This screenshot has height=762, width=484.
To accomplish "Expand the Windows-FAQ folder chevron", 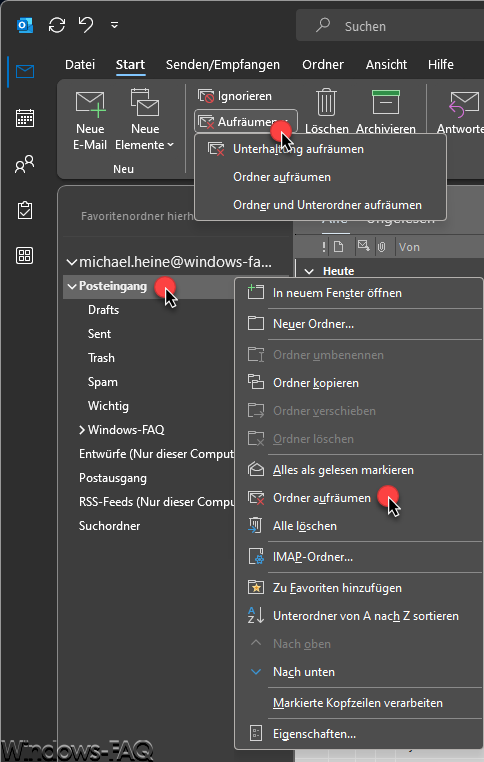I will pyautogui.click(x=82, y=430).
